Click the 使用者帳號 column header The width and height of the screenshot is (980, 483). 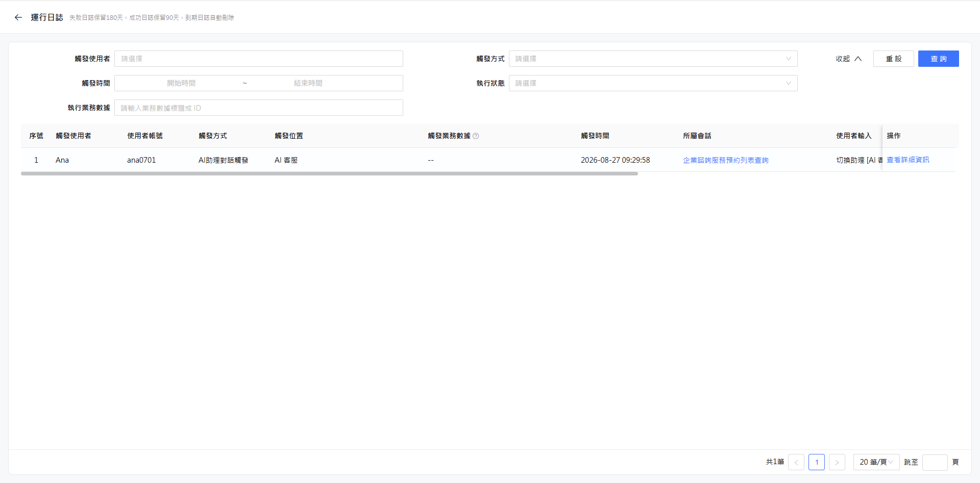[145, 136]
